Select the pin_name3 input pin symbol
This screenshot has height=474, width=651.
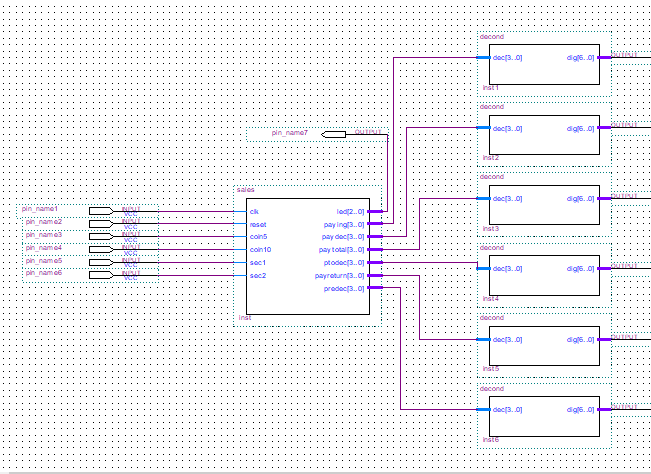click(100, 236)
